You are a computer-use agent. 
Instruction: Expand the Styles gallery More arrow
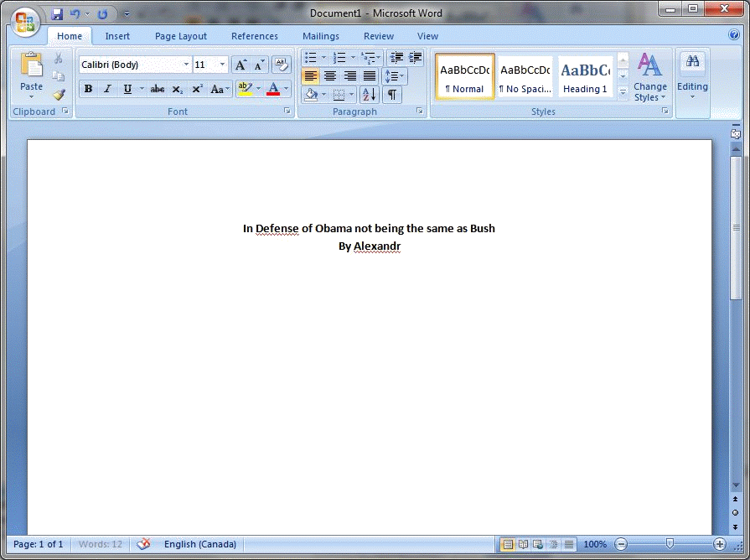click(623, 92)
